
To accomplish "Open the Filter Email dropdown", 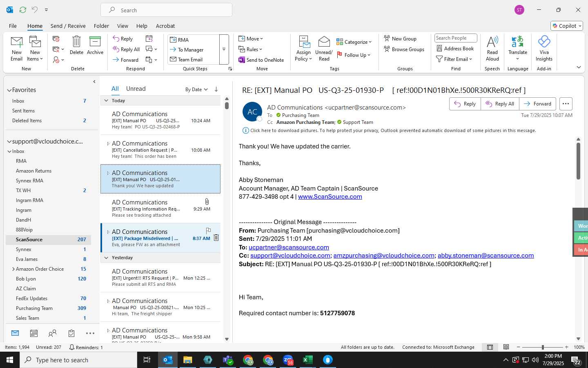I will (x=454, y=59).
